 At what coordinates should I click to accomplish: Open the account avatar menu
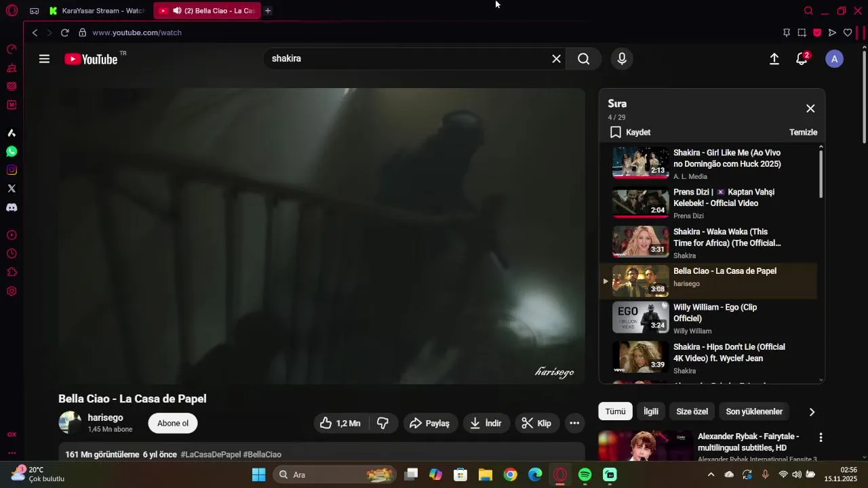point(834,59)
